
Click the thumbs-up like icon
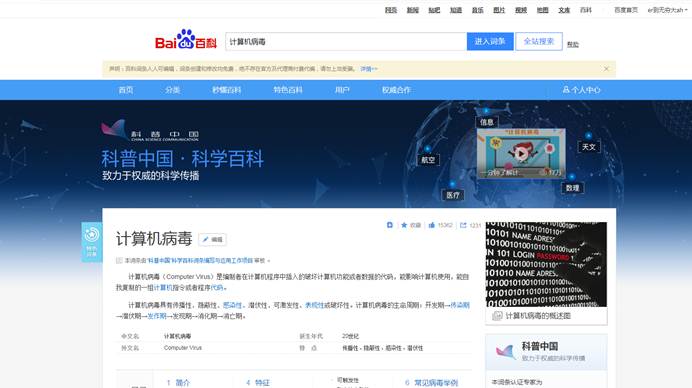[432, 225]
